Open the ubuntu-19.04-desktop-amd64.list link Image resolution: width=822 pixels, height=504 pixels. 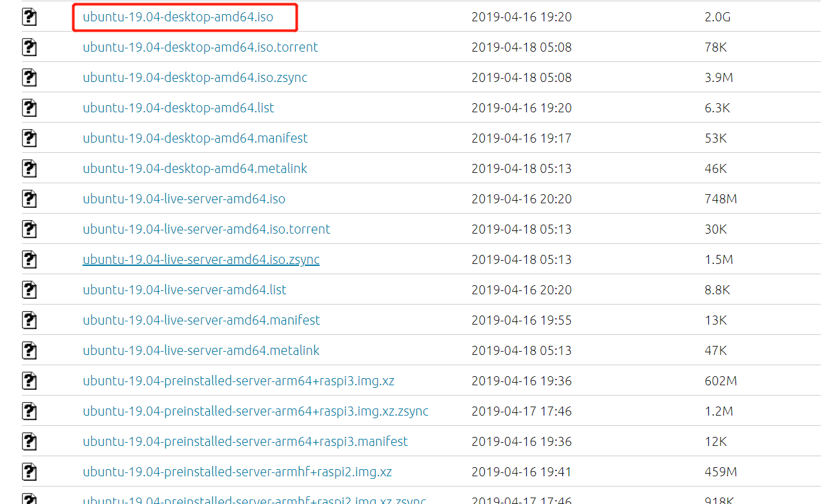[x=178, y=108]
